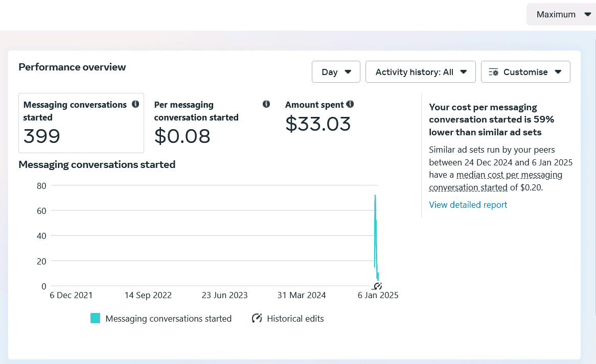Click the teal Messaging conversations legend swatch
Screen dimensions: 596x364
(x=96, y=318)
